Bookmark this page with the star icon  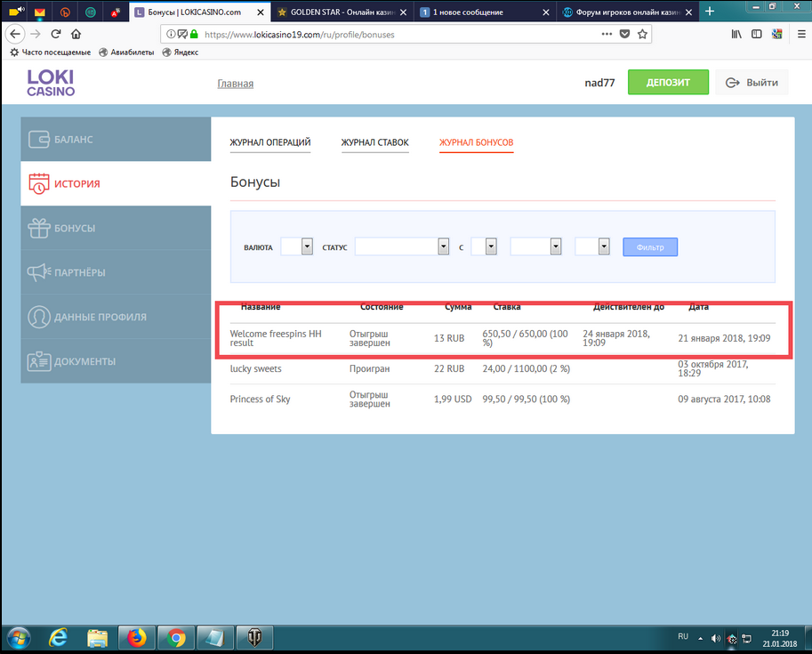[643, 34]
